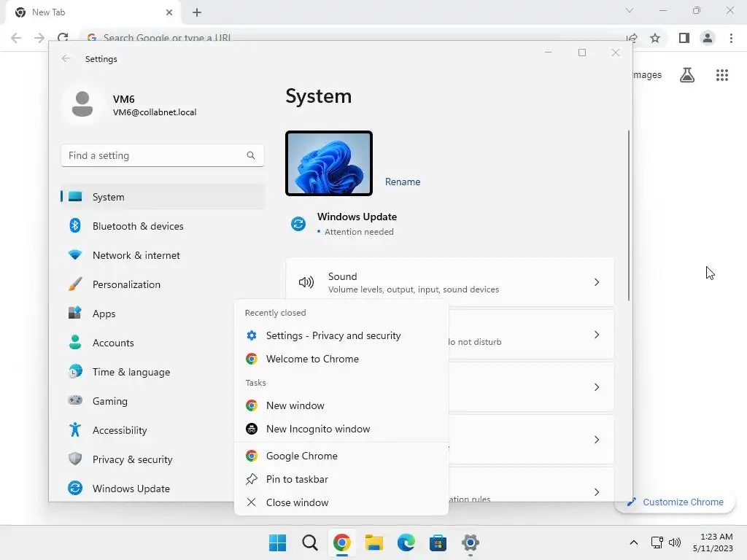Select Close window in jump list
The width and height of the screenshot is (747, 560).
341,503
